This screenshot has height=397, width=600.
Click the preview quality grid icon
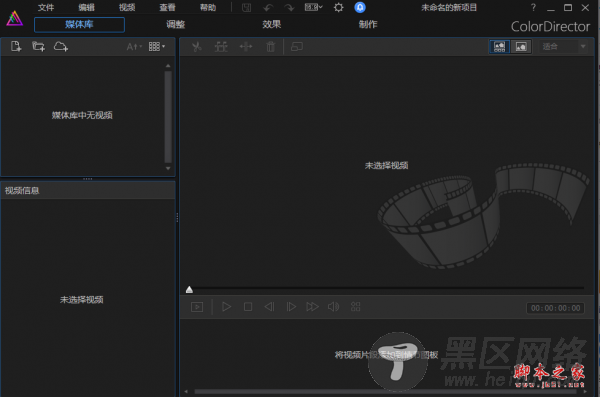[355, 307]
